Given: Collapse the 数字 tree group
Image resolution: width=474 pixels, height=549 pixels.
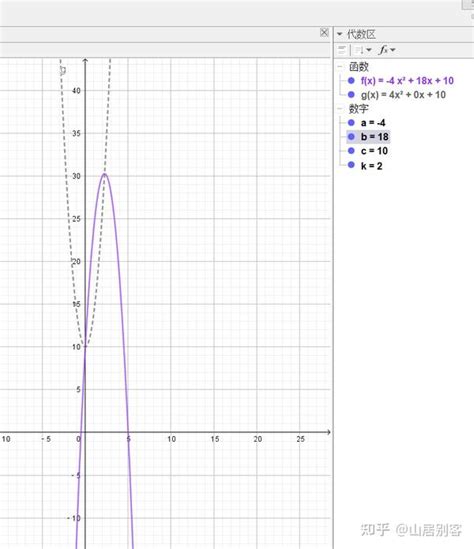Looking at the screenshot, I should [340, 109].
